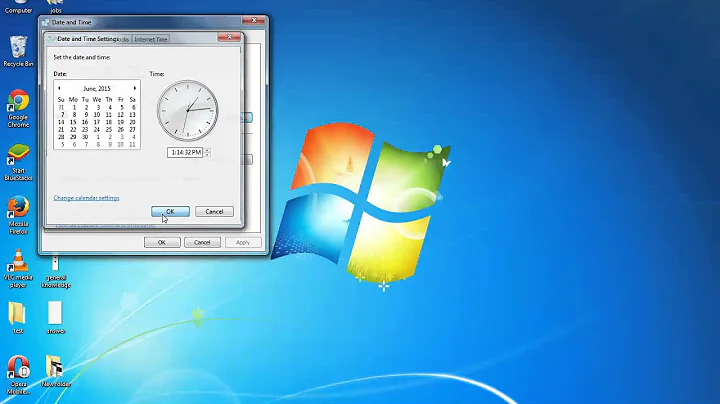Go to next month in calendar
Viewport: 720px width, 404px height.
pyautogui.click(x=135, y=88)
